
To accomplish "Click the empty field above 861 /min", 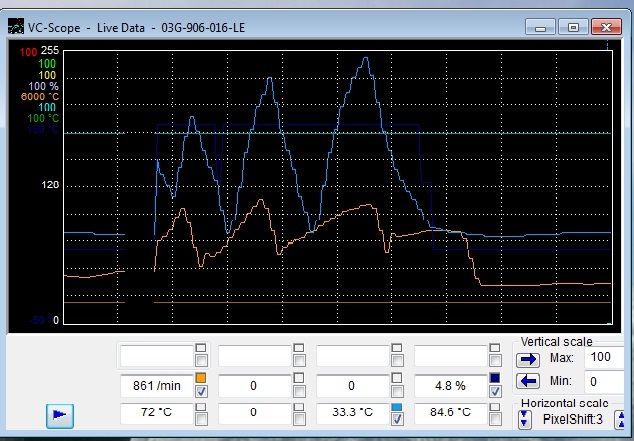I will (157, 356).
